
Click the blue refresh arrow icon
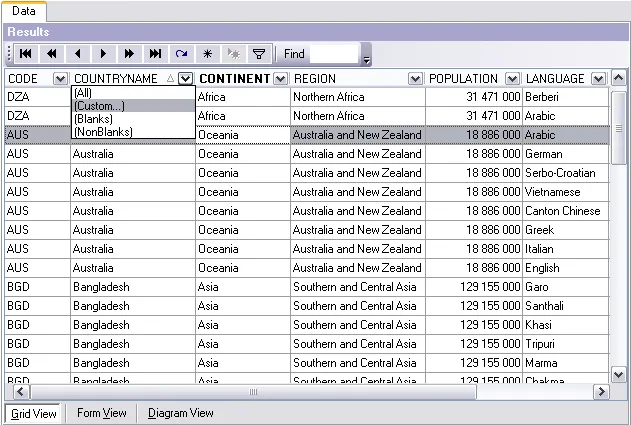click(x=181, y=54)
